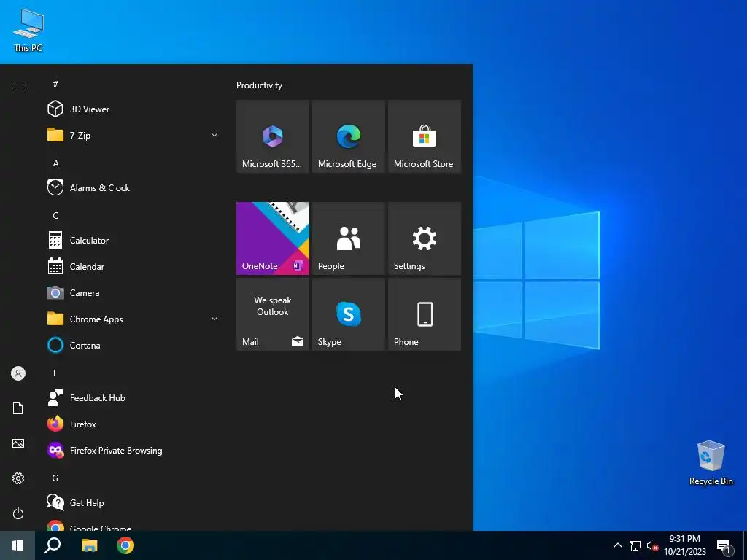Viewport: 747px width, 560px height.
Task: Click the 'C' letter header
Action: point(55,215)
